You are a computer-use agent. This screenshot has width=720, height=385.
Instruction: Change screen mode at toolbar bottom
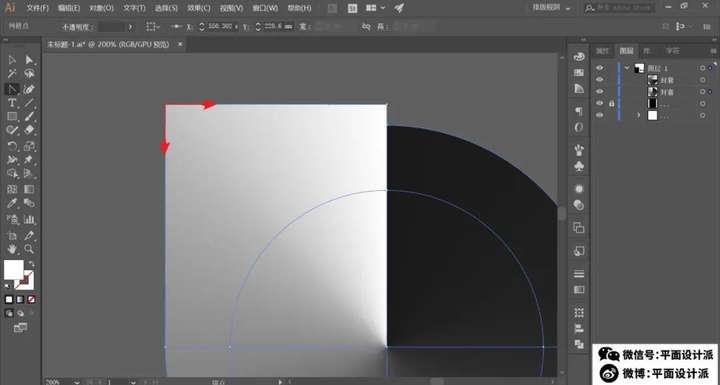point(21,328)
